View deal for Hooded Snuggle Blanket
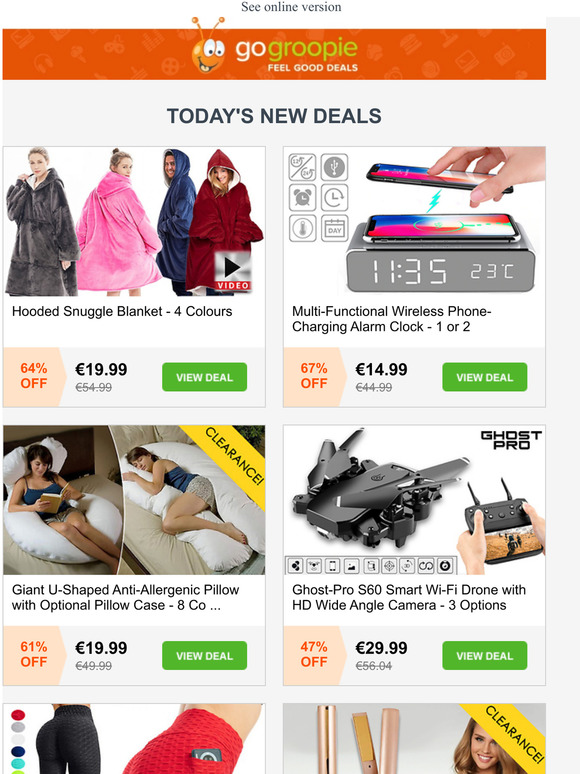The image size is (580, 774). [x=204, y=377]
